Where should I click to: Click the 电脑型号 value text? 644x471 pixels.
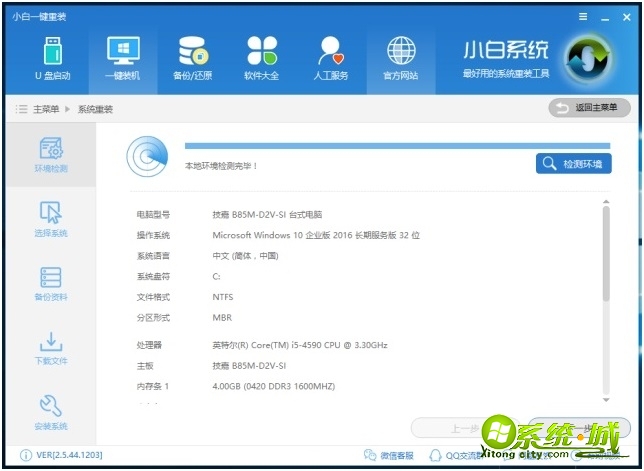click(267, 215)
